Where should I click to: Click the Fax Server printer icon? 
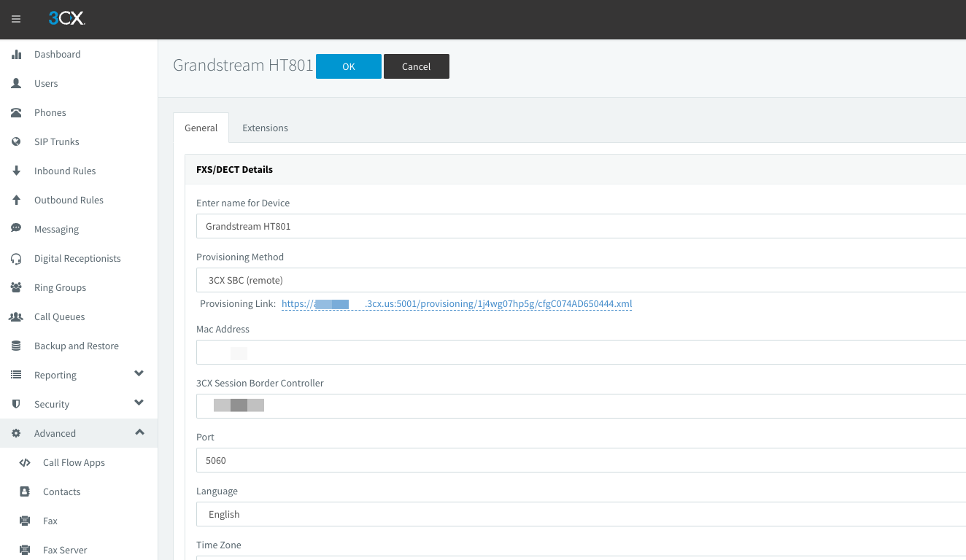pyautogui.click(x=25, y=550)
